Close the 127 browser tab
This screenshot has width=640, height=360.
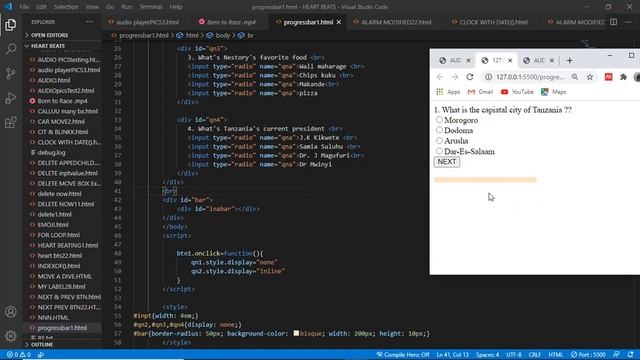coord(510,60)
